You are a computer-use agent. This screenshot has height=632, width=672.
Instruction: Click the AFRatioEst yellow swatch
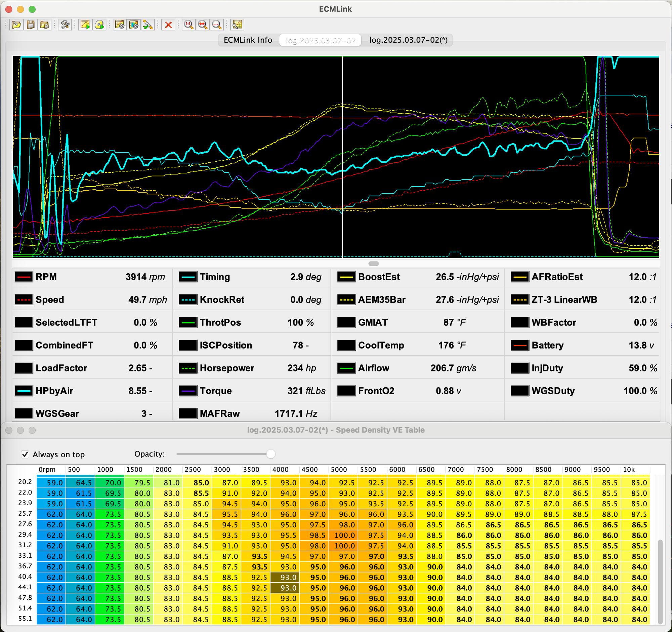point(520,277)
